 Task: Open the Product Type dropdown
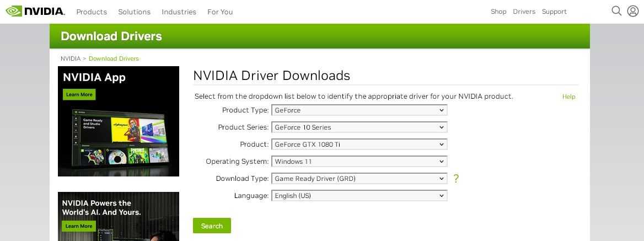point(359,110)
